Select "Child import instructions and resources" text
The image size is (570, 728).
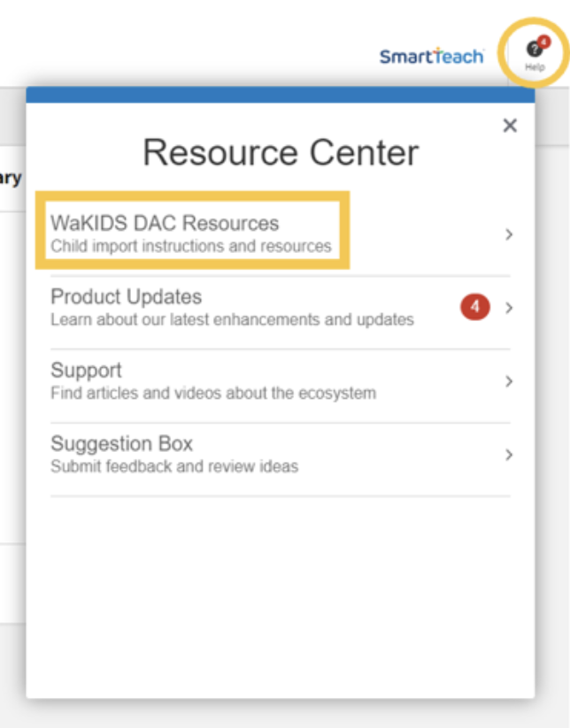click(191, 246)
